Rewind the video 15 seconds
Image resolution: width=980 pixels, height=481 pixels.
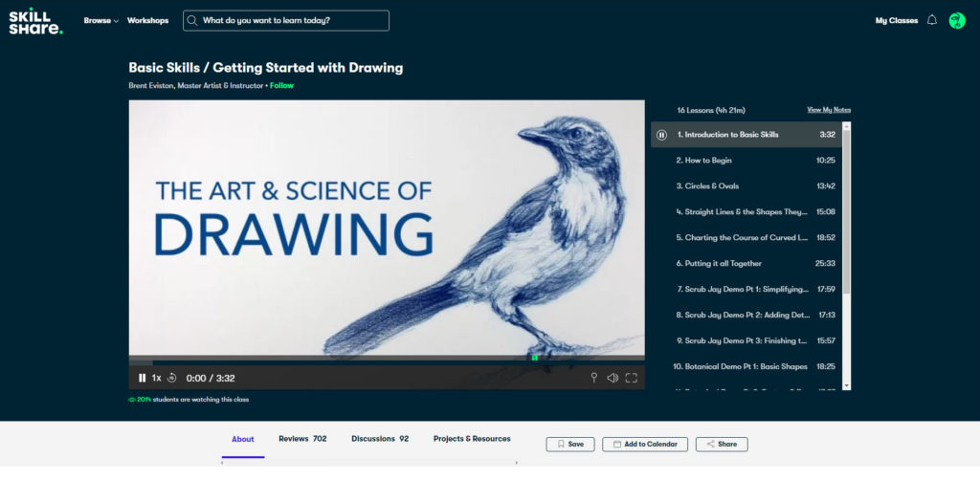pyautogui.click(x=172, y=378)
